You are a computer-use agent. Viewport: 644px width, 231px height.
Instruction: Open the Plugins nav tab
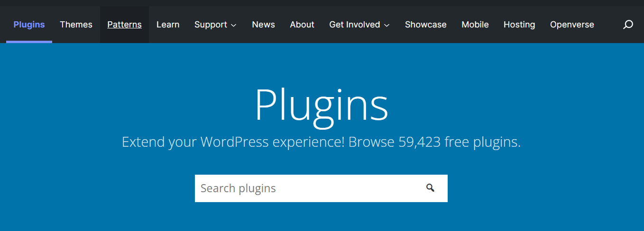29,25
